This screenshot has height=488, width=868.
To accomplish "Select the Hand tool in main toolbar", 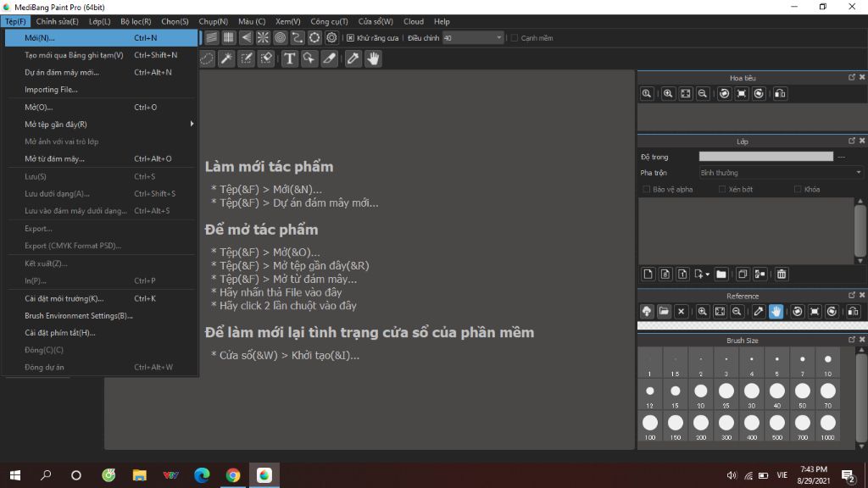I will coord(373,58).
